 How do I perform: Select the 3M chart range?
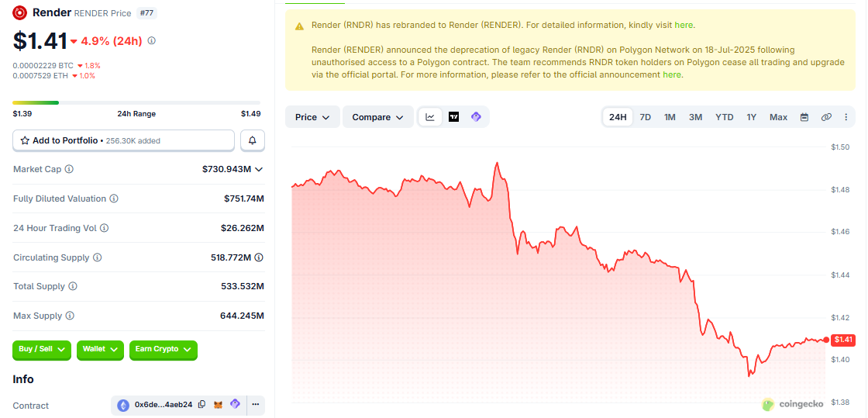tap(696, 117)
